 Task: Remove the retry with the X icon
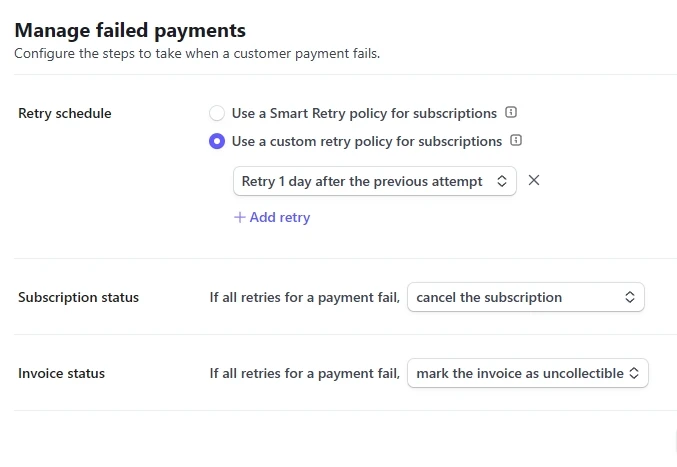click(x=534, y=181)
